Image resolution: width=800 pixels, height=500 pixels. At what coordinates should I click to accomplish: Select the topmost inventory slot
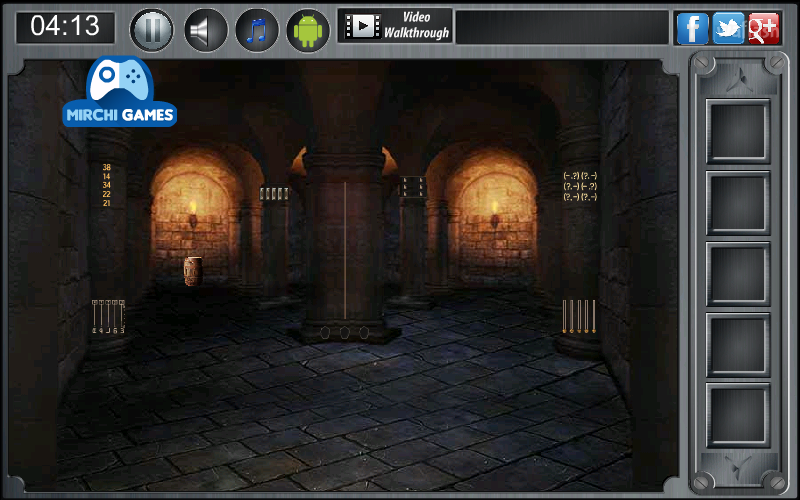pos(738,131)
